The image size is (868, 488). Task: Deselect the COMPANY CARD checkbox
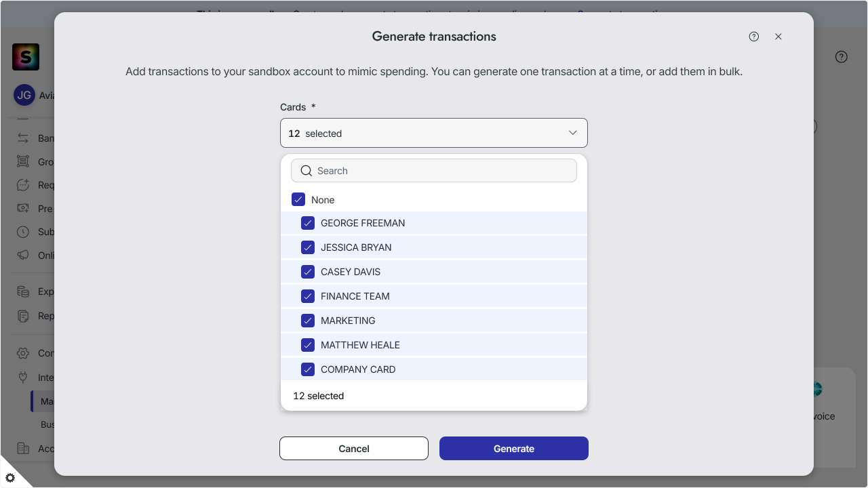pyautogui.click(x=308, y=369)
